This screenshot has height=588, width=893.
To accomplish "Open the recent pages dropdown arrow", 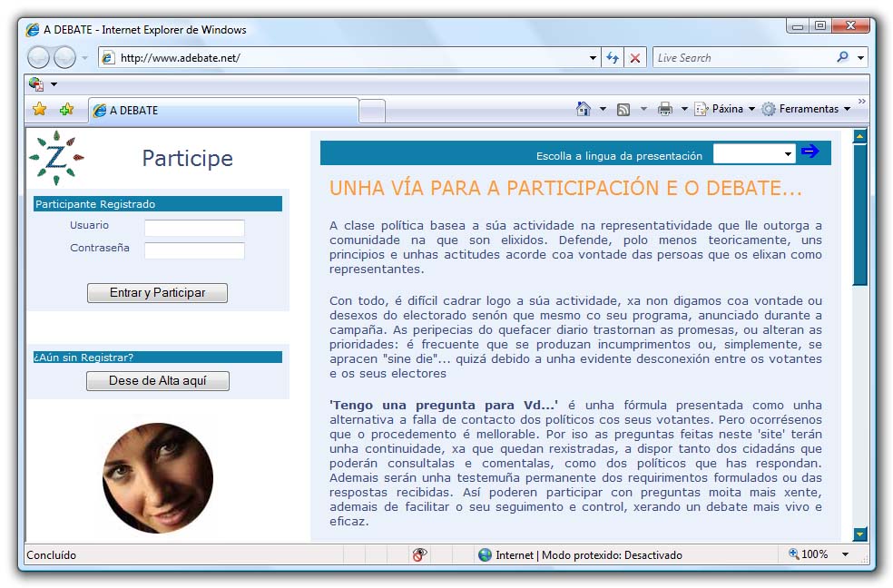I will pyautogui.click(x=85, y=58).
